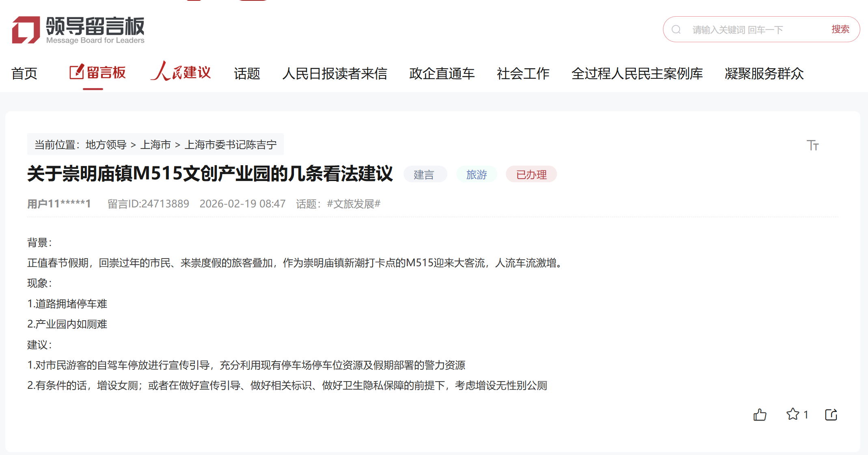The width and height of the screenshot is (868, 455).
Task: Star this message to favorite it
Action: coord(792,415)
